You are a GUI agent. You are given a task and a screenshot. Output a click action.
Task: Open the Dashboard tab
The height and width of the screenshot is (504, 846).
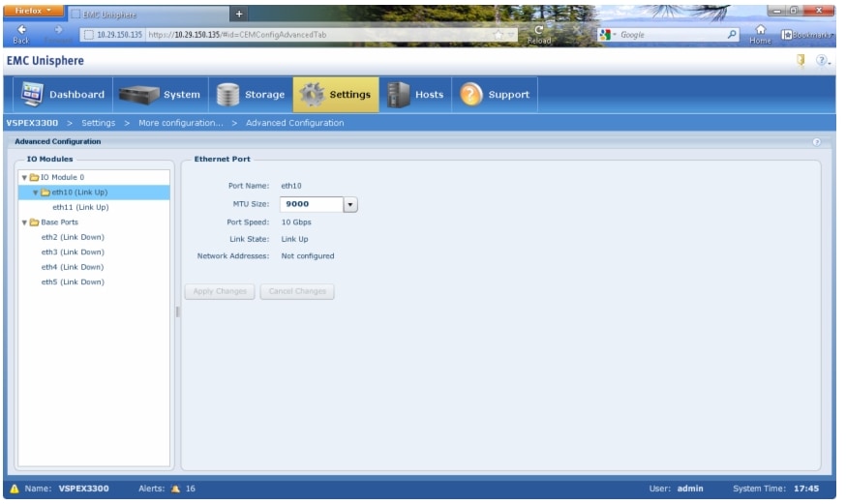click(x=63, y=95)
